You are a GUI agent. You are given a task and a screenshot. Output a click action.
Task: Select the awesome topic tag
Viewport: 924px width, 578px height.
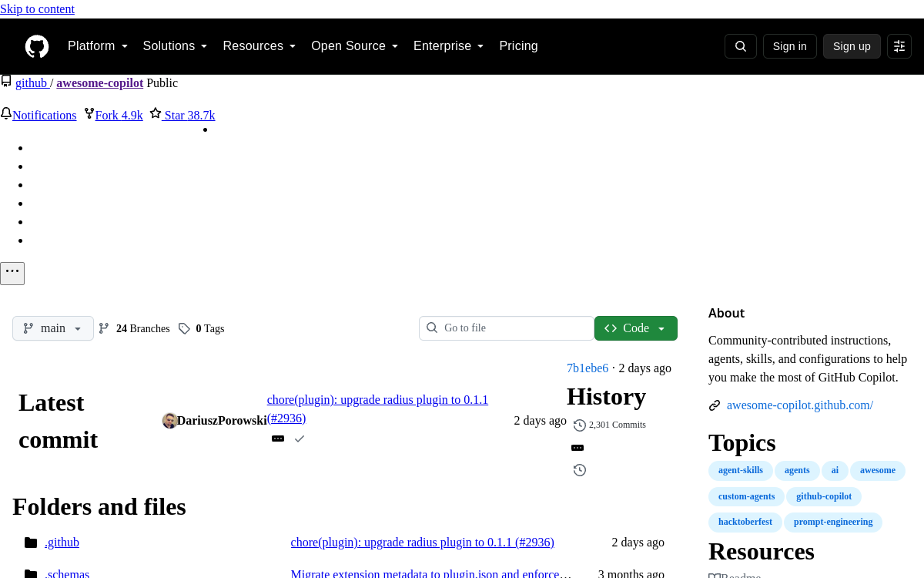point(878,470)
